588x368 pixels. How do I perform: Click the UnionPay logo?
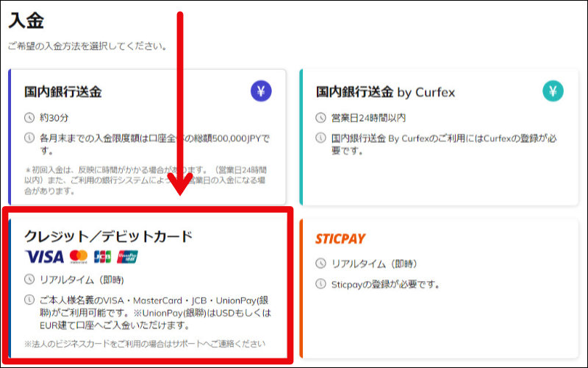(x=127, y=256)
